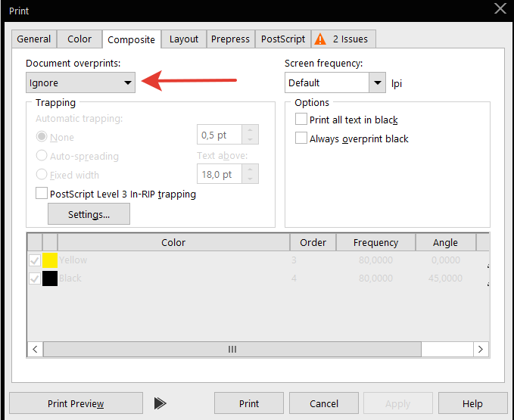Click the 0,5 pt trapping width field
The height and width of the screenshot is (420, 514).
click(220, 135)
